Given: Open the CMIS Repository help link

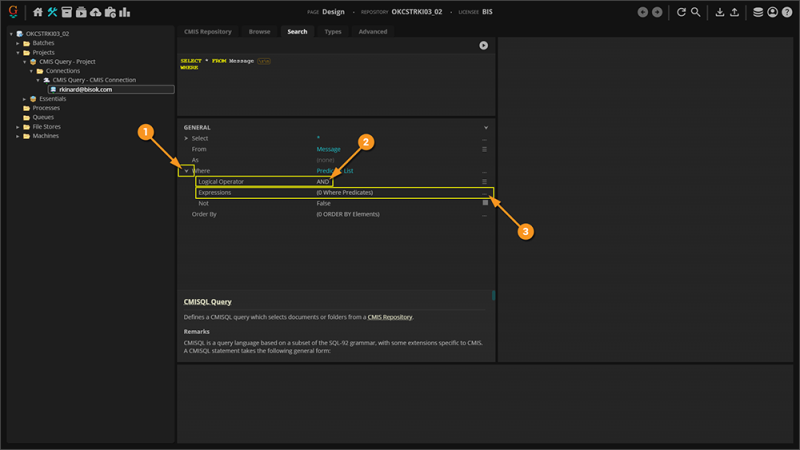Looking at the screenshot, I should pyautogui.click(x=389, y=317).
